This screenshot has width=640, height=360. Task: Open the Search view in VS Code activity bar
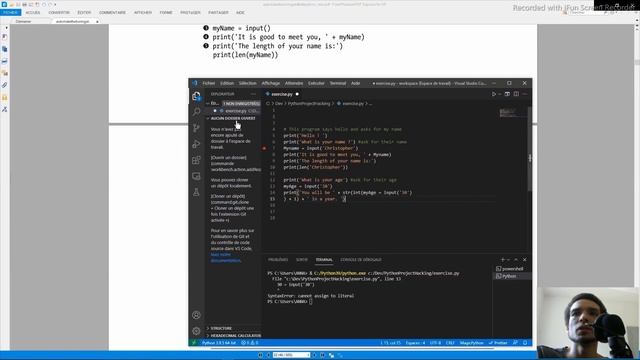point(196,112)
